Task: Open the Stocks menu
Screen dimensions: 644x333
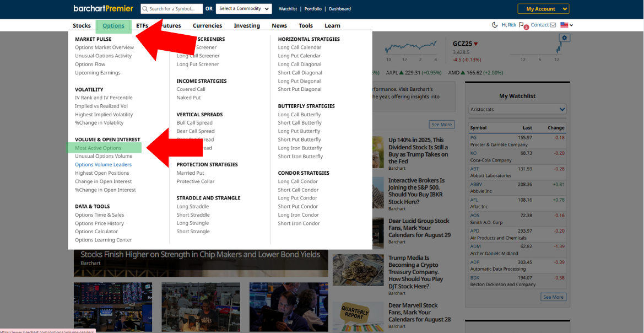Action: click(82, 25)
